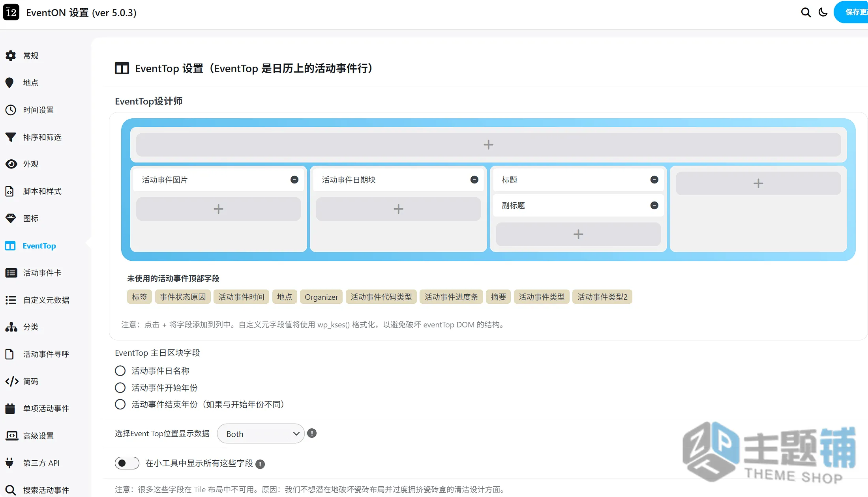Image resolution: width=868 pixels, height=497 pixels.
Task: Click the 第三方 API plug icon
Action: (x=9, y=463)
